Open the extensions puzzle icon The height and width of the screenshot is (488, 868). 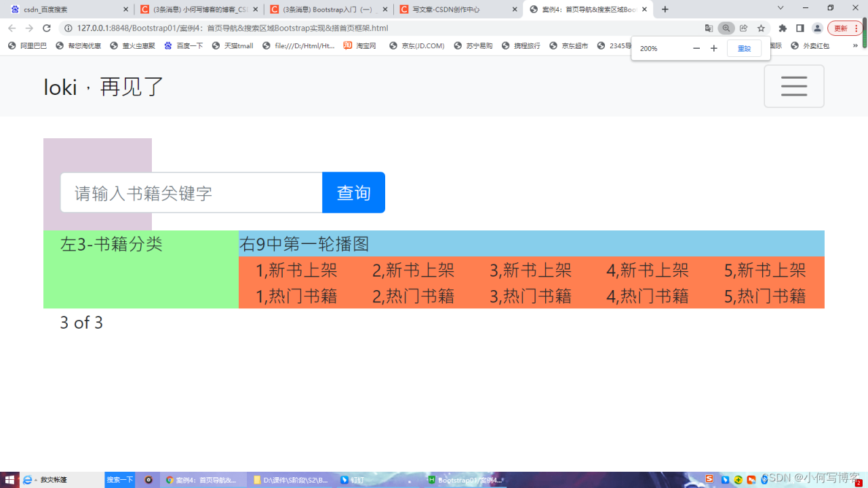coord(783,28)
